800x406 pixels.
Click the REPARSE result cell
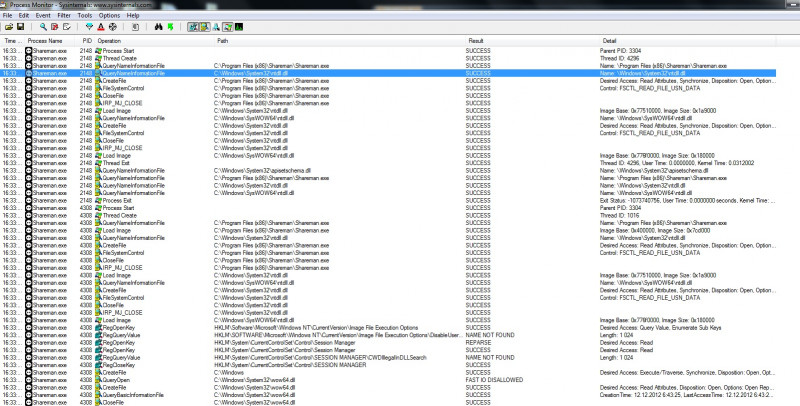tap(478, 343)
